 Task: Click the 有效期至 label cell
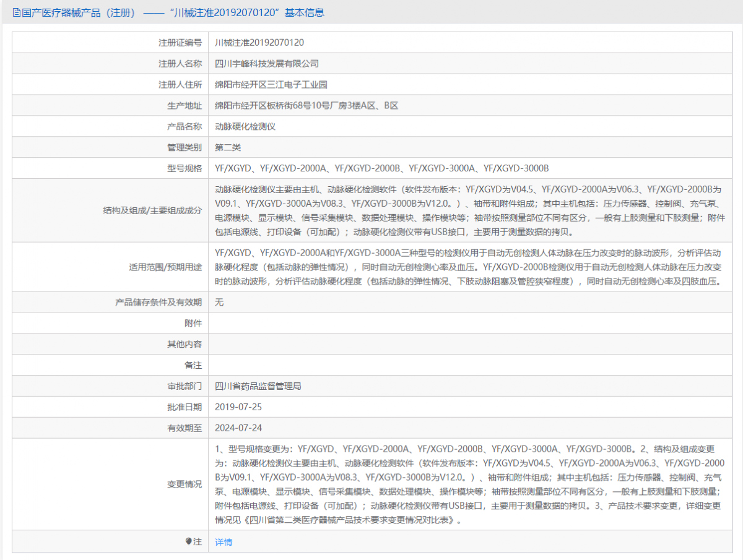110,428
